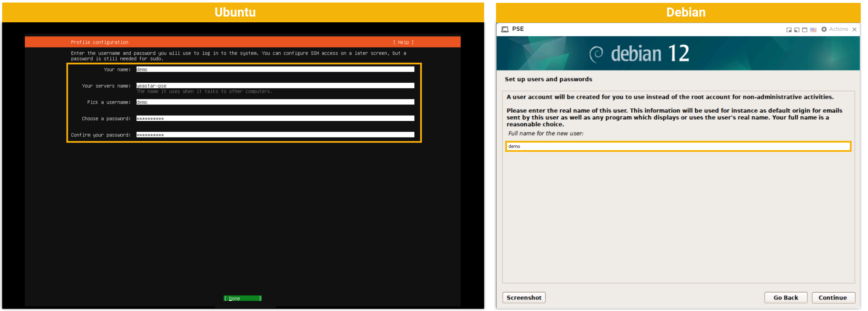Viewport: 868px width, 311px height.
Task: Click the Debian swirl logo
Action: (596, 54)
